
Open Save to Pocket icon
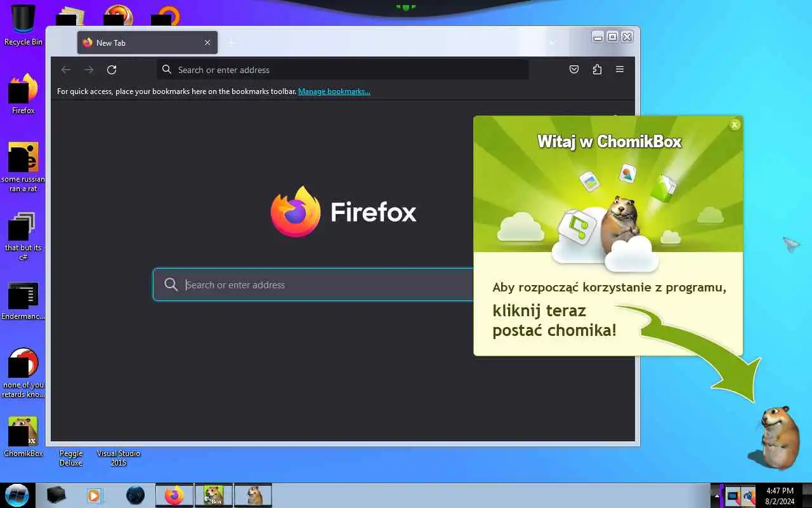coord(574,70)
